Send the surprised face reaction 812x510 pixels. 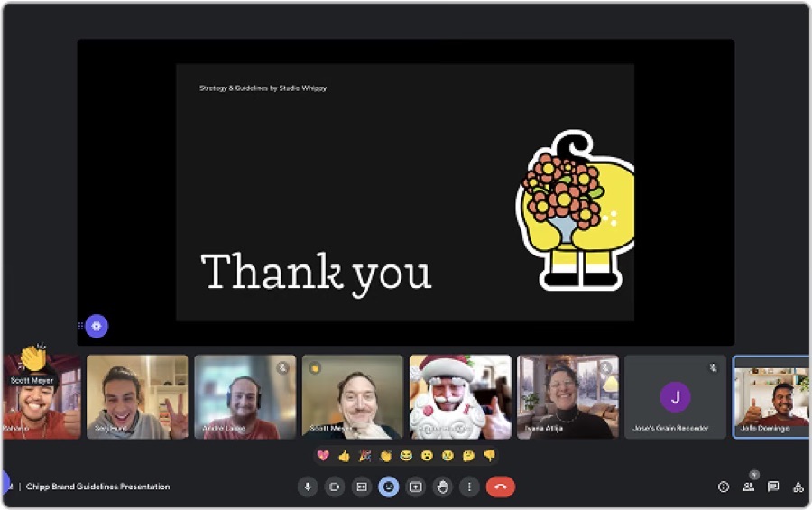427,456
